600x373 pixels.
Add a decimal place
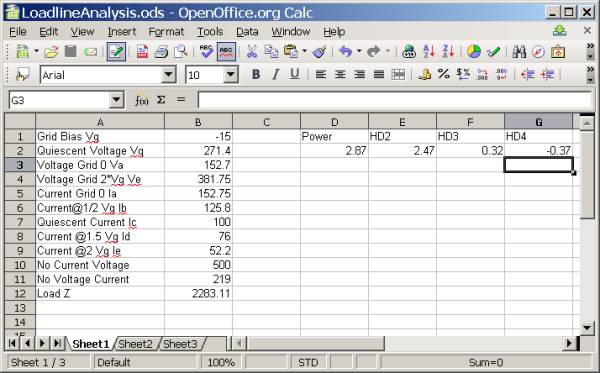[483, 74]
